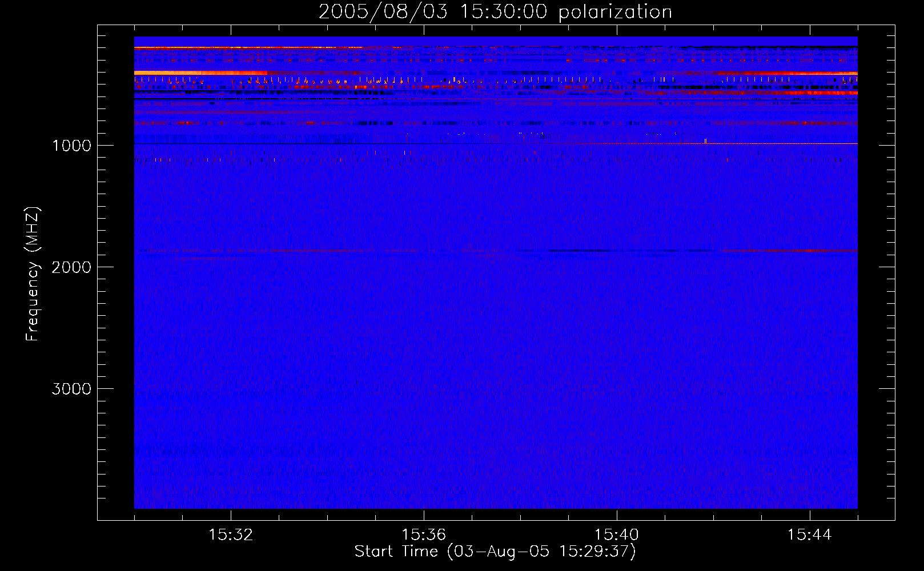Click the 1000 frequency tick label
The image size is (924, 571).
click(71, 146)
